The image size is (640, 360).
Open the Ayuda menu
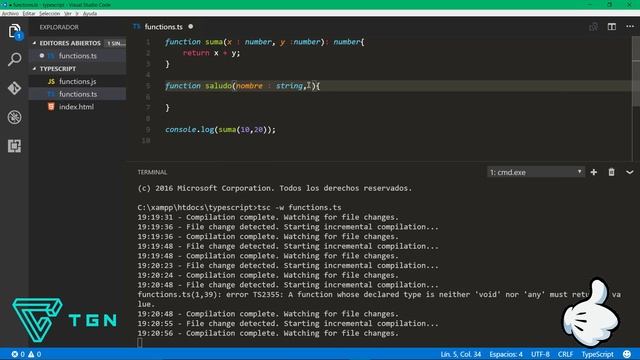90,13
